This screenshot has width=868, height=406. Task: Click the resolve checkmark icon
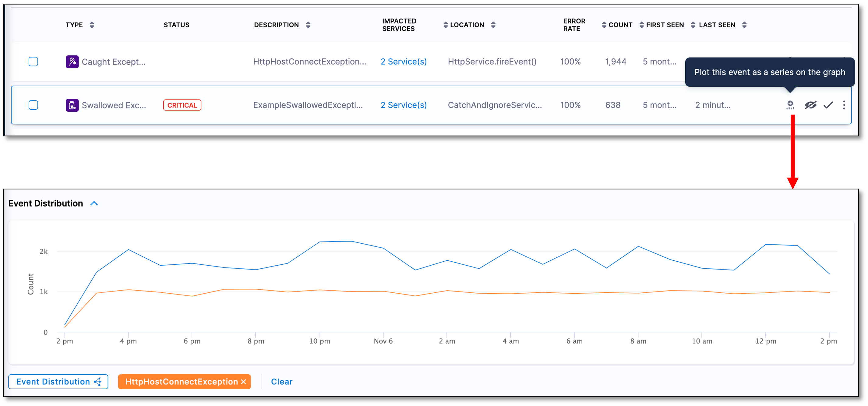(x=828, y=105)
